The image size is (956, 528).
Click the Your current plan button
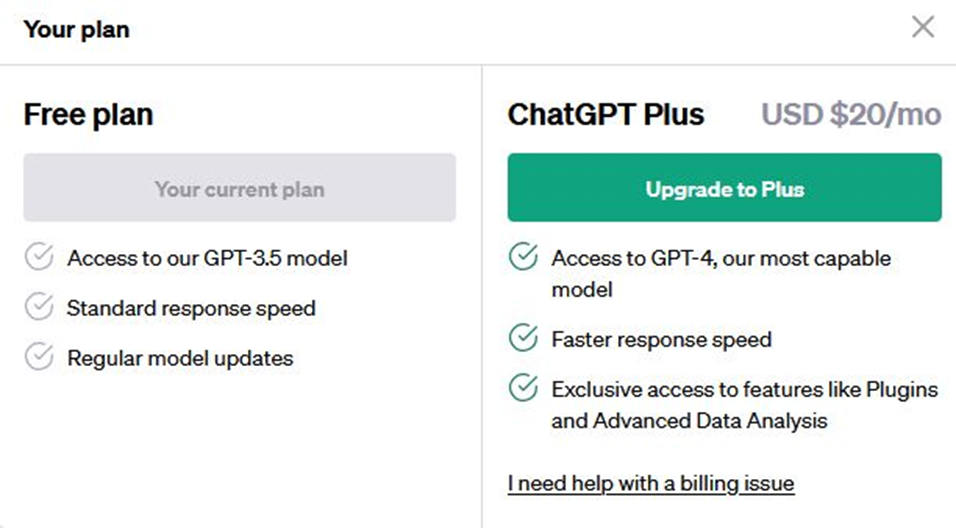(240, 187)
